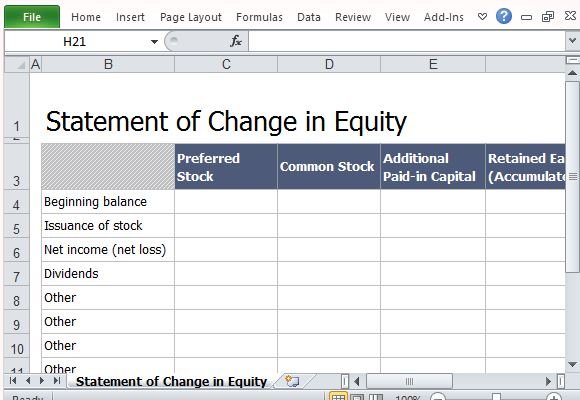Click the vertical scrollbar down arrow

572,364
